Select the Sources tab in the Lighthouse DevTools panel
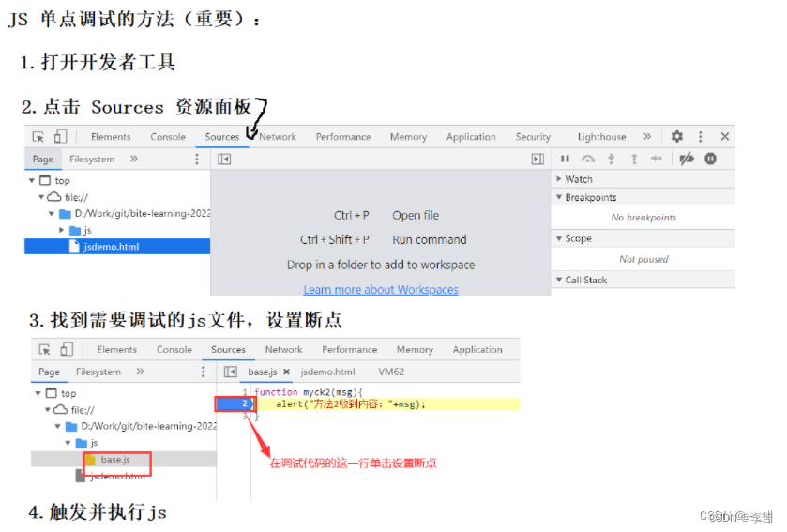 [x=222, y=136]
